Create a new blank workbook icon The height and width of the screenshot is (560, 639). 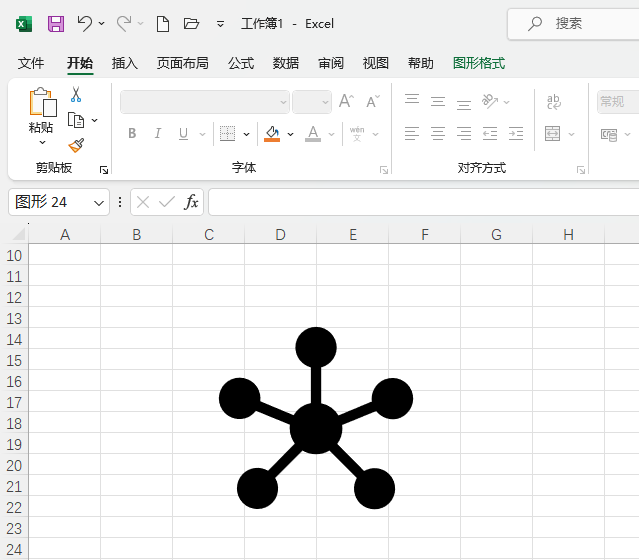pyautogui.click(x=163, y=24)
